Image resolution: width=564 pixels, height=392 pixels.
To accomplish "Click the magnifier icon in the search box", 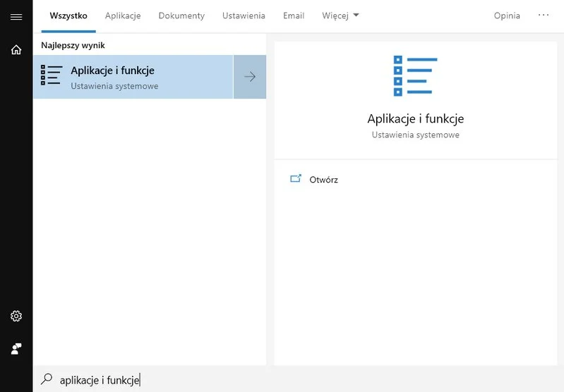I will click(x=47, y=379).
